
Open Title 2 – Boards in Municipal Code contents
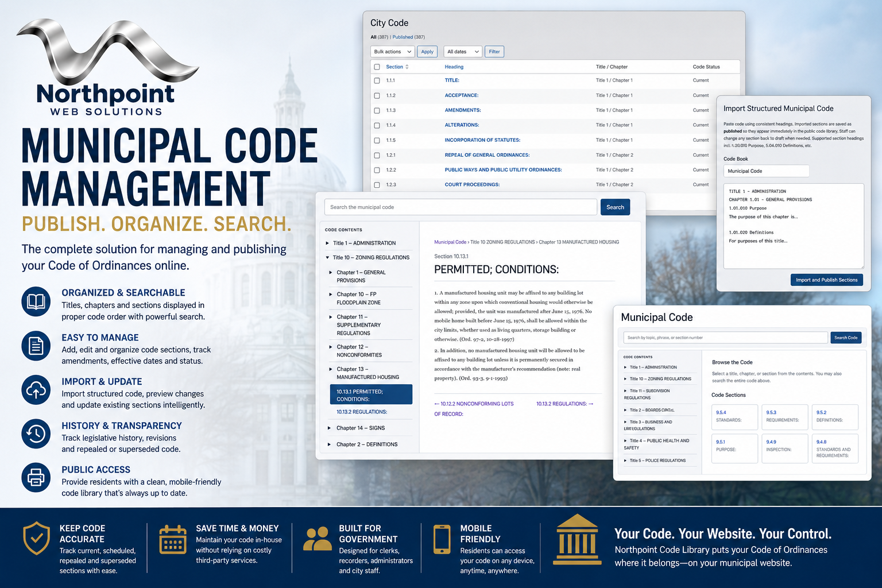652,410
